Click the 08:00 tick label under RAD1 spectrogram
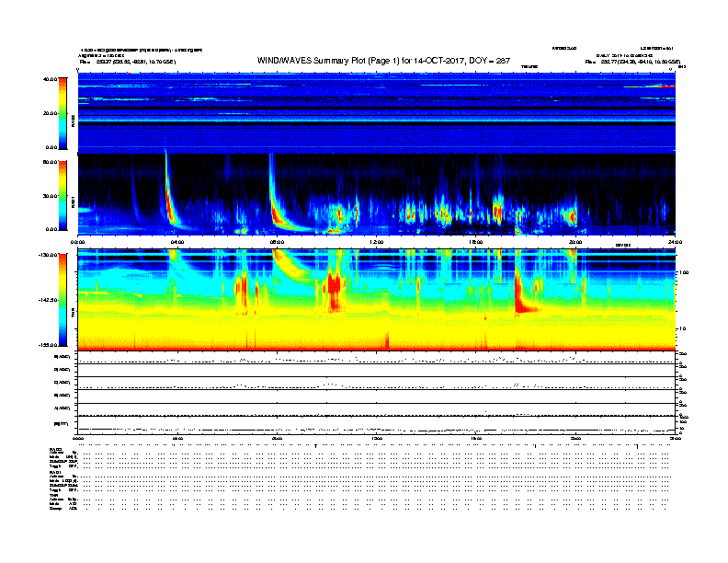The width and height of the screenshot is (728, 563). pyautogui.click(x=277, y=242)
